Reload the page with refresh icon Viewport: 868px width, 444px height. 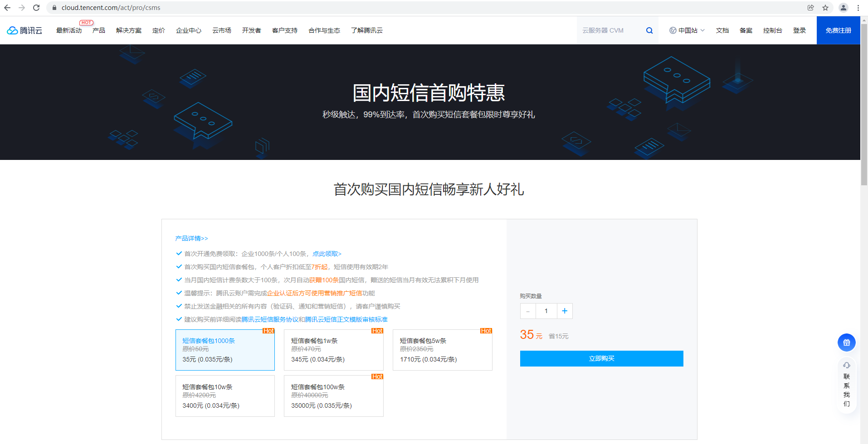(x=36, y=8)
